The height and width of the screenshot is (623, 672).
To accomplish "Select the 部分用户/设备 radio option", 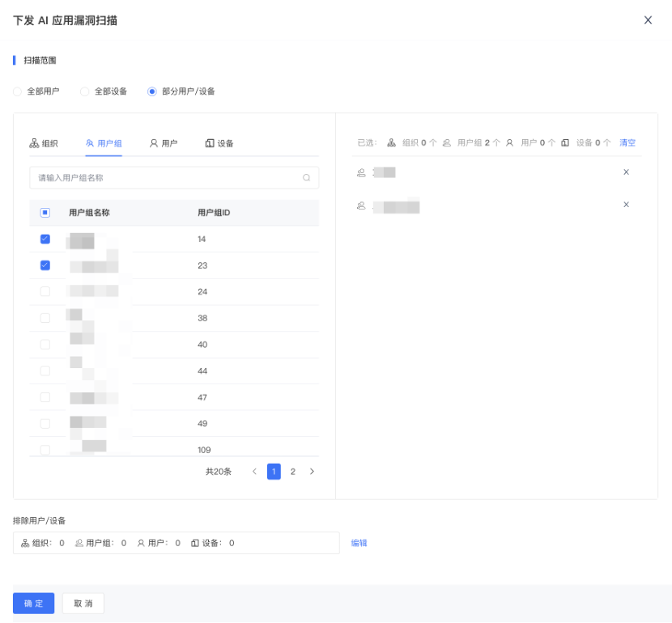I will [152, 91].
